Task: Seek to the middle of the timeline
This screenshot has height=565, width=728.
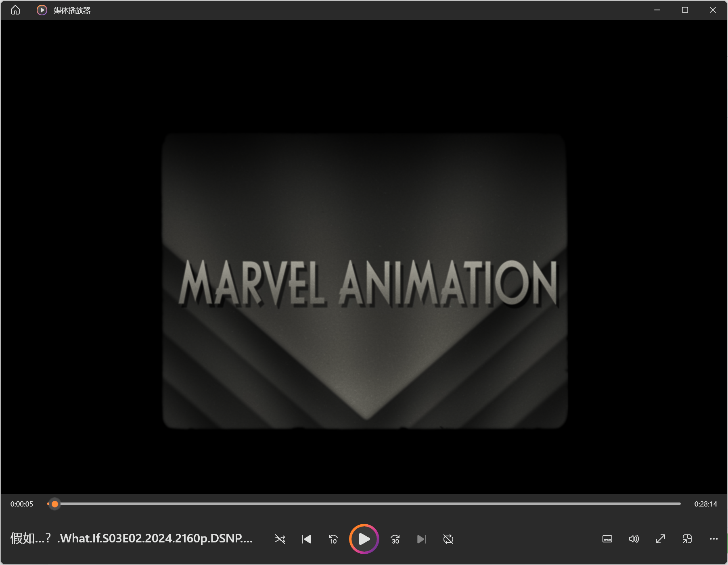Action: tap(364, 504)
